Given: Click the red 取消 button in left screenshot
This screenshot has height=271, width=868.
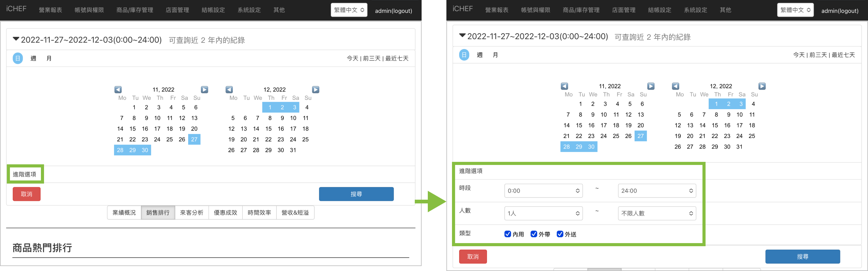Looking at the screenshot, I should 27,194.
